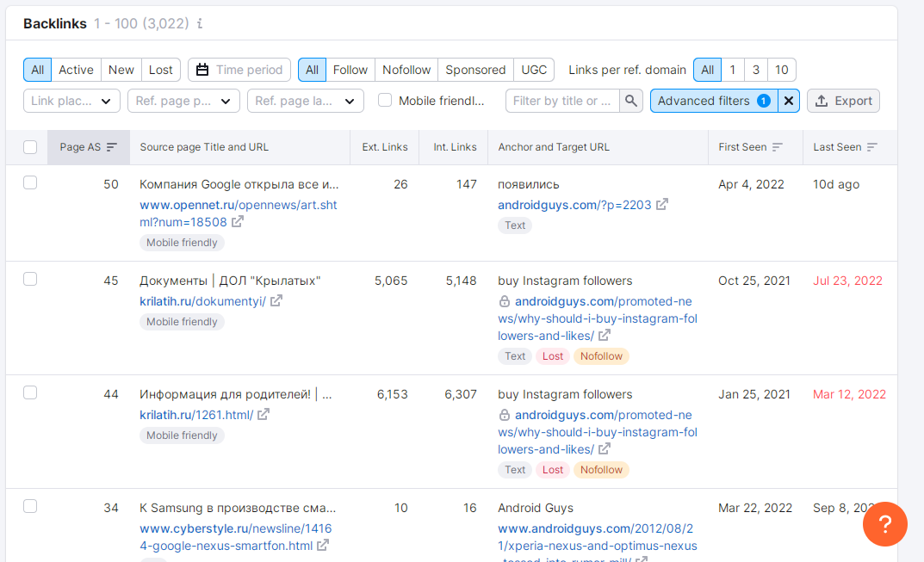Click sort icon in Page AS column

point(111,147)
